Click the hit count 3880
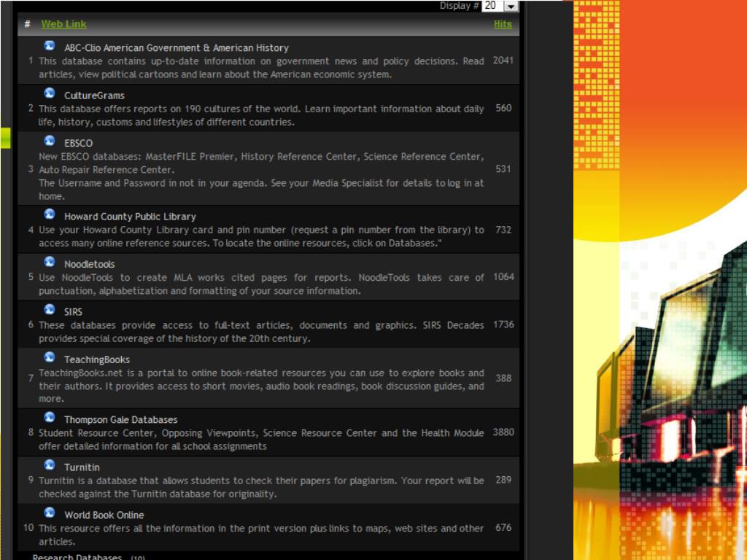Image resolution: width=747 pixels, height=560 pixels. pos(503,432)
